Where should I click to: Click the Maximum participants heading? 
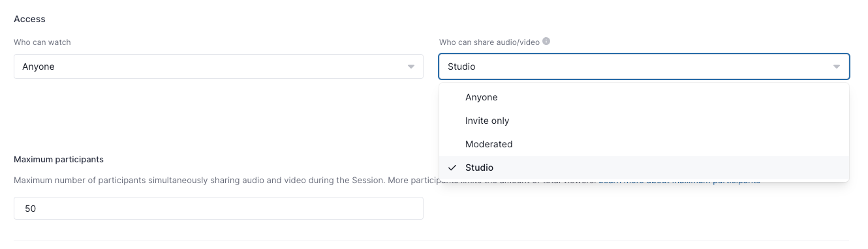59,159
